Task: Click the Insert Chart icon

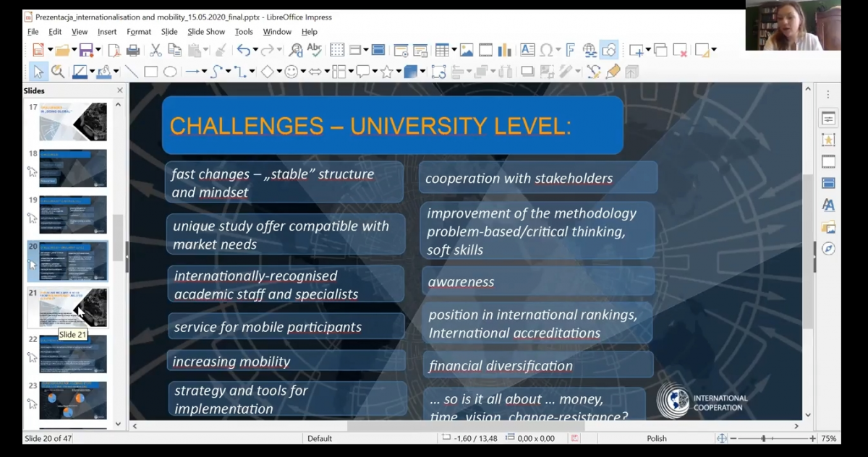Action: point(504,50)
